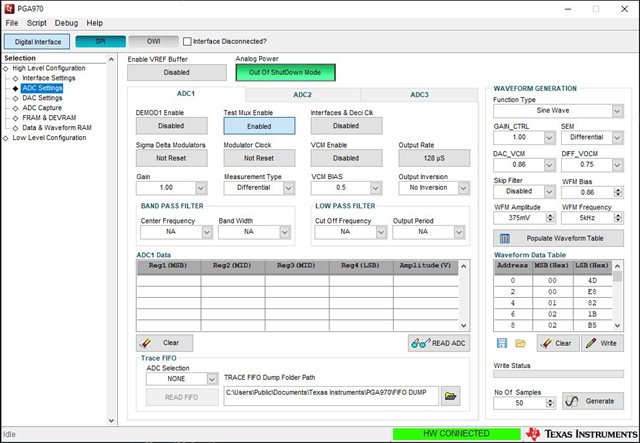Image resolution: width=640 pixels, height=443 pixels.
Task: Click WFM Bias stepper arrows
Action: pos(618,192)
